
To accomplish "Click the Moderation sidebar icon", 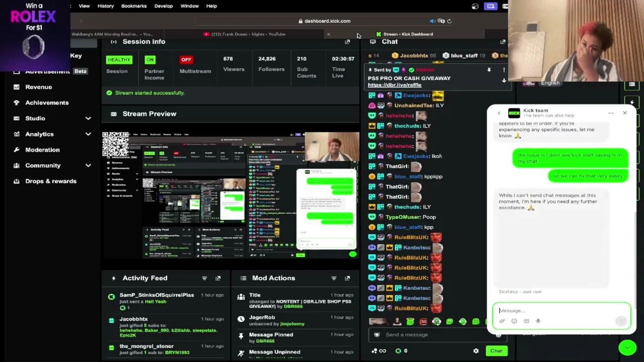I will click(x=17, y=150).
